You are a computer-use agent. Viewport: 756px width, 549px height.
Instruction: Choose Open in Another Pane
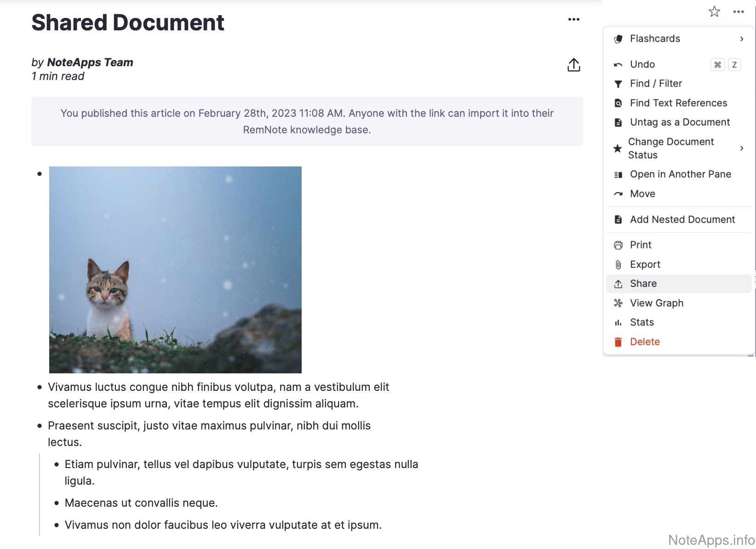pos(680,174)
